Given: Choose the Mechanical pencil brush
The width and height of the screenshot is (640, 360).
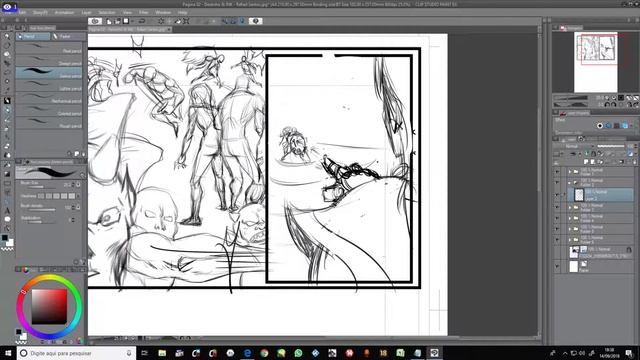Looking at the screenshot, I should click(x=49, y=98).
